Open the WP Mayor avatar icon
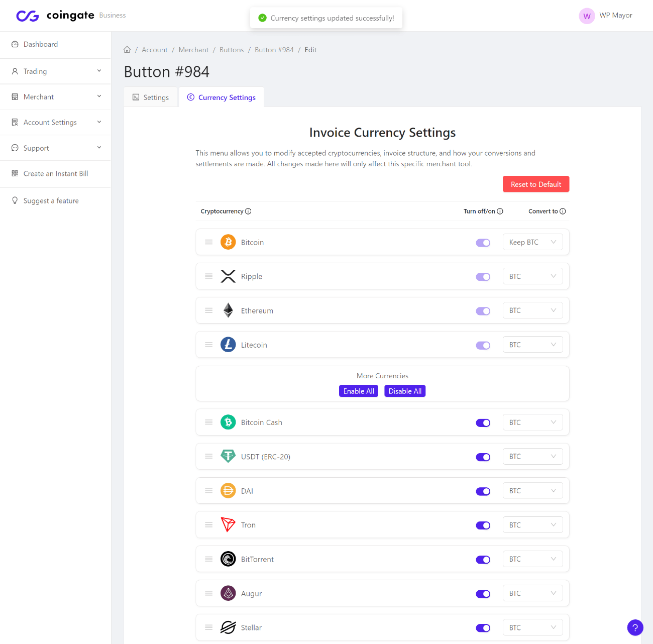This screenshot has width=653, height=644. [587, 16]
